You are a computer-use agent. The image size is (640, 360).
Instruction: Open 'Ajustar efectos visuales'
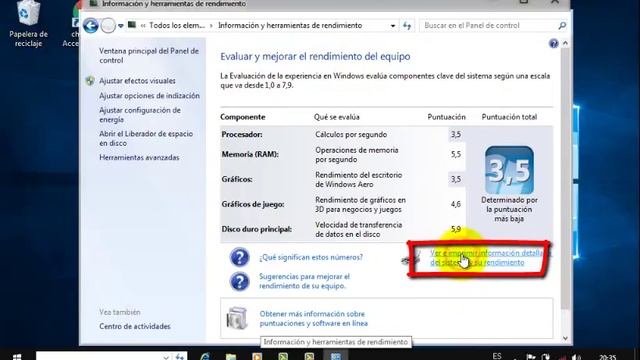[x=137, y=81]
